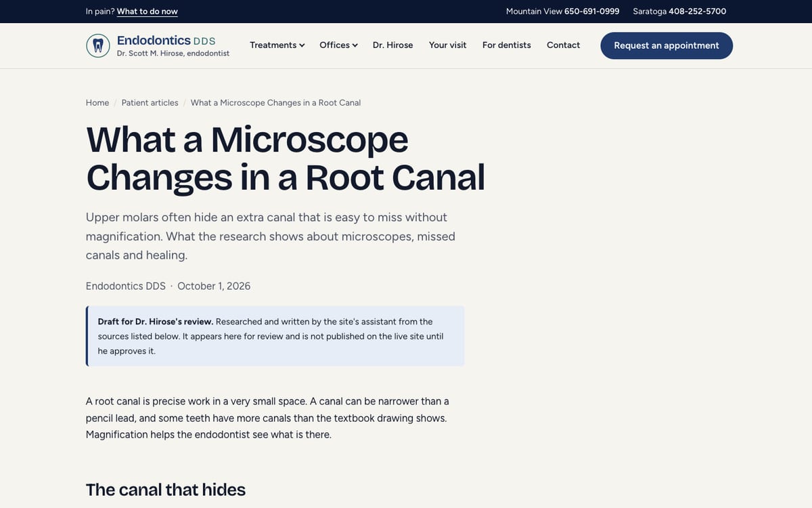Click the Endodontics DDS author byline
This screenshot has height=508, width=812.
tap(126, 286)
